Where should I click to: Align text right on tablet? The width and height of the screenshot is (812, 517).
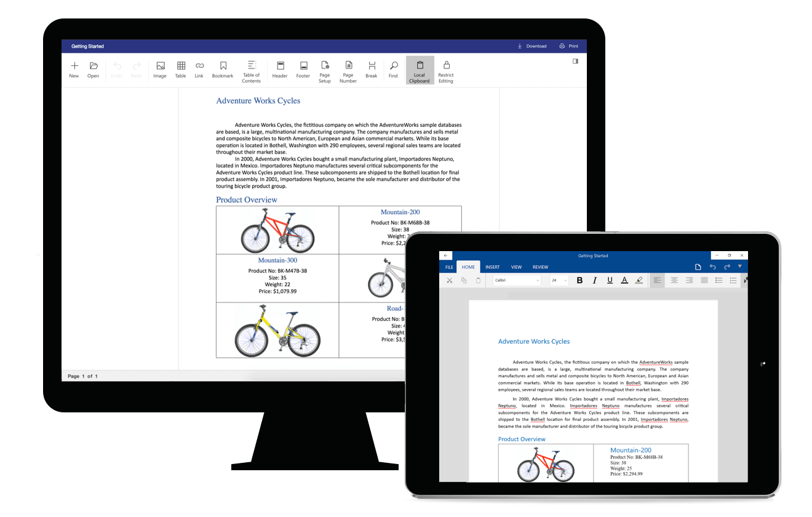point(689,281)
